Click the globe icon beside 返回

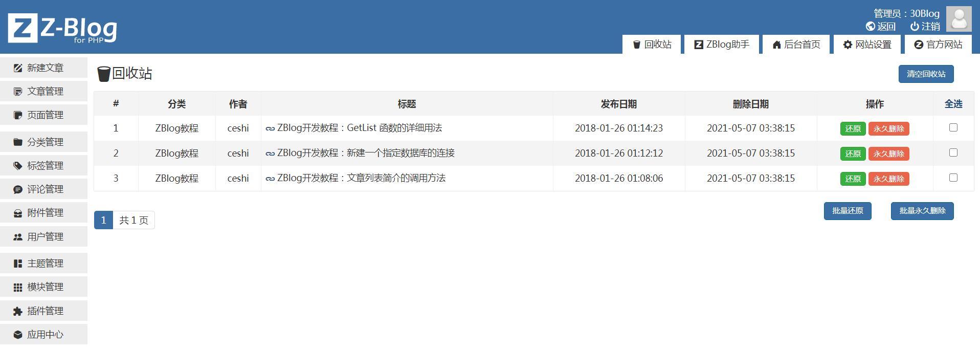pyautogui.click(x=870, y=26)
